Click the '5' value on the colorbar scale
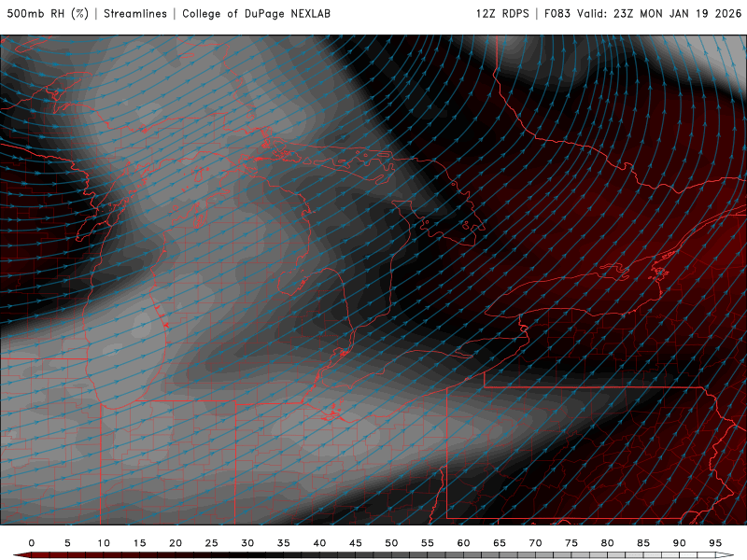The height and width of the screenshot is (560, 747). 67,543
